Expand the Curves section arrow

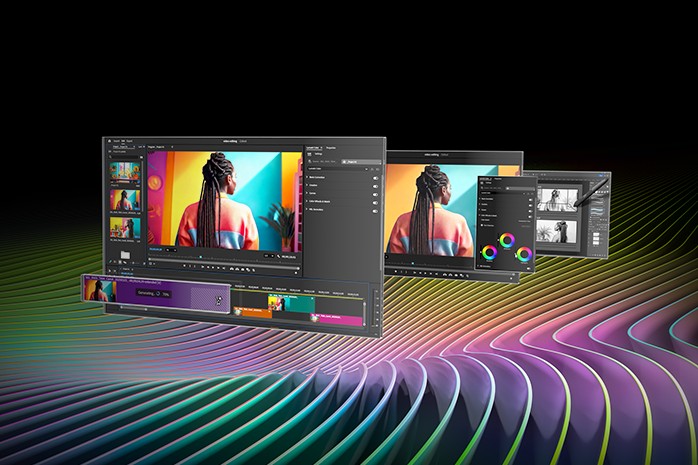307,193
